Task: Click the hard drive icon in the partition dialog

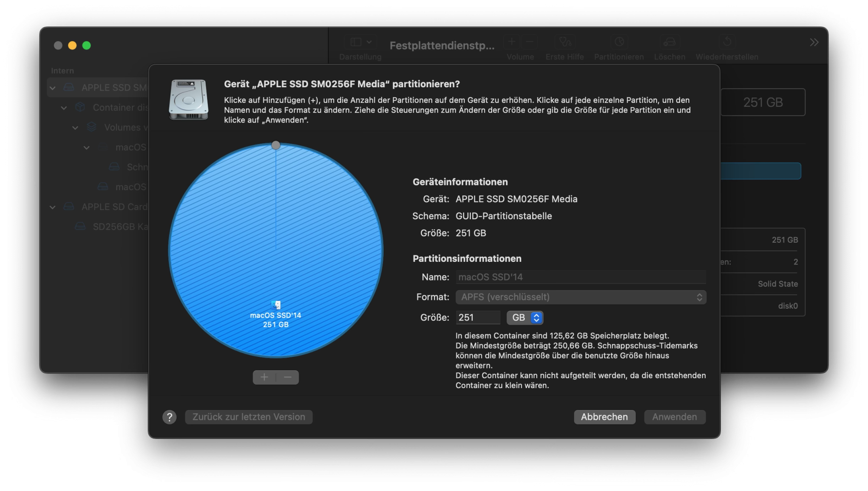Action: point(188,99)
